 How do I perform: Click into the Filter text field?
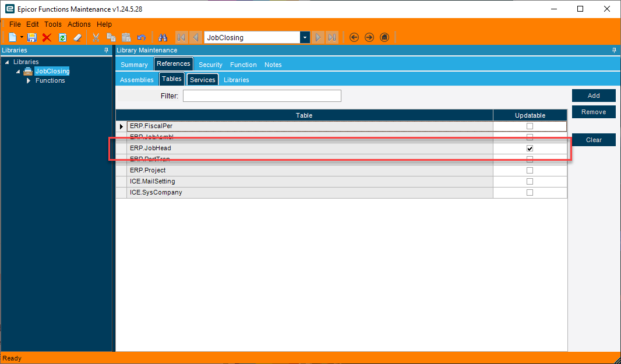click(x=262, y=96)
